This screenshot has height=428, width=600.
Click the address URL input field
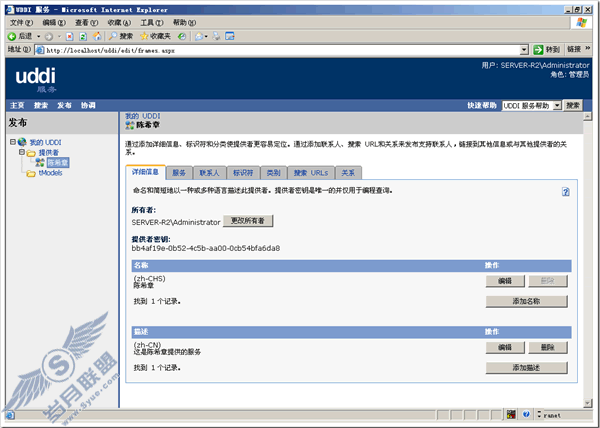(282, 50)
